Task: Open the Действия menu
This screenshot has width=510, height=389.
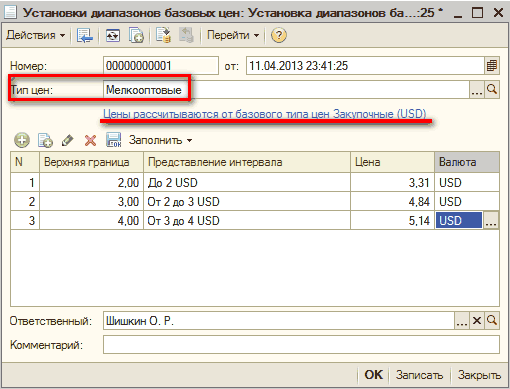Action: 35,35
